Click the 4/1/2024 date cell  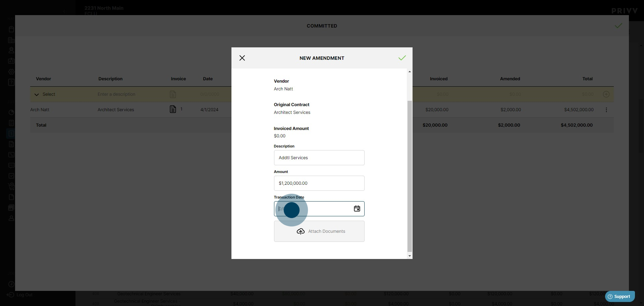pyautogui.click(x=209, y=110)
